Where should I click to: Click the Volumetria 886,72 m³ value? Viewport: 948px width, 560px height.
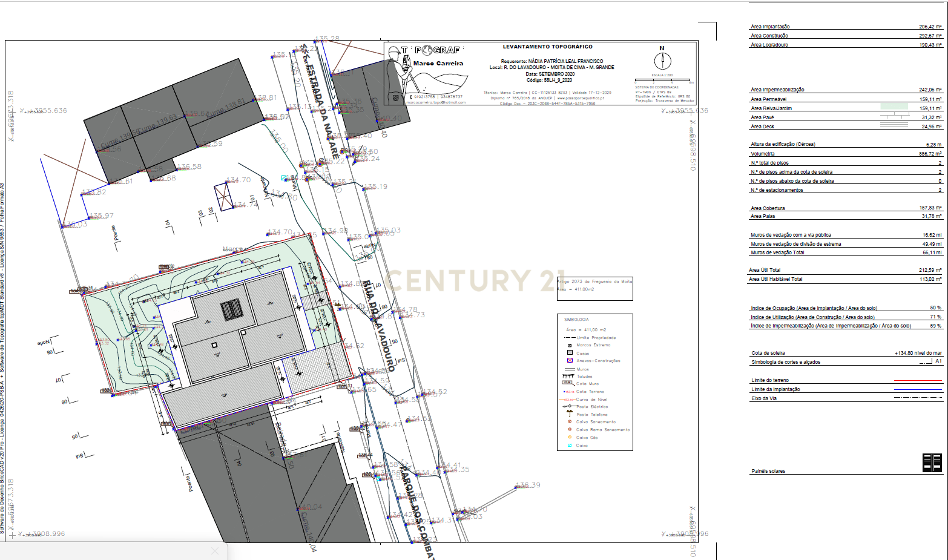(x=930, y=154)
